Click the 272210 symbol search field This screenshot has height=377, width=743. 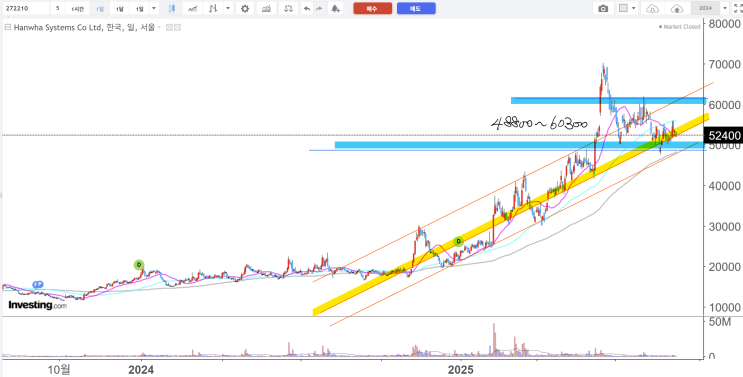pyautogui.click(x=26, y=8)
